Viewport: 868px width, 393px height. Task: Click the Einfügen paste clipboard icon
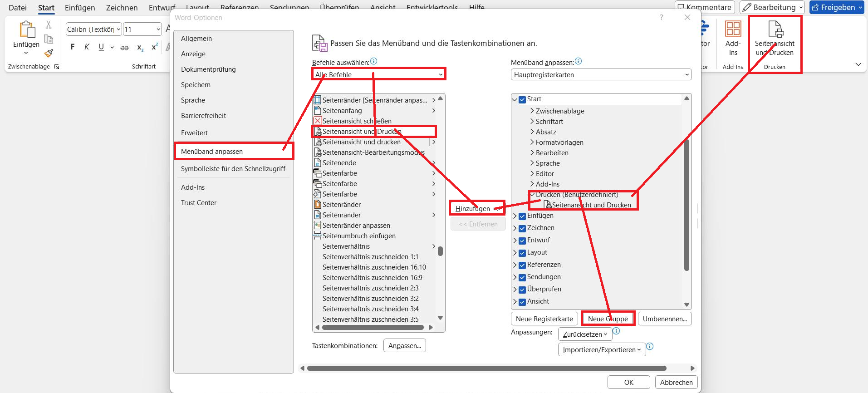coord(27,29)
